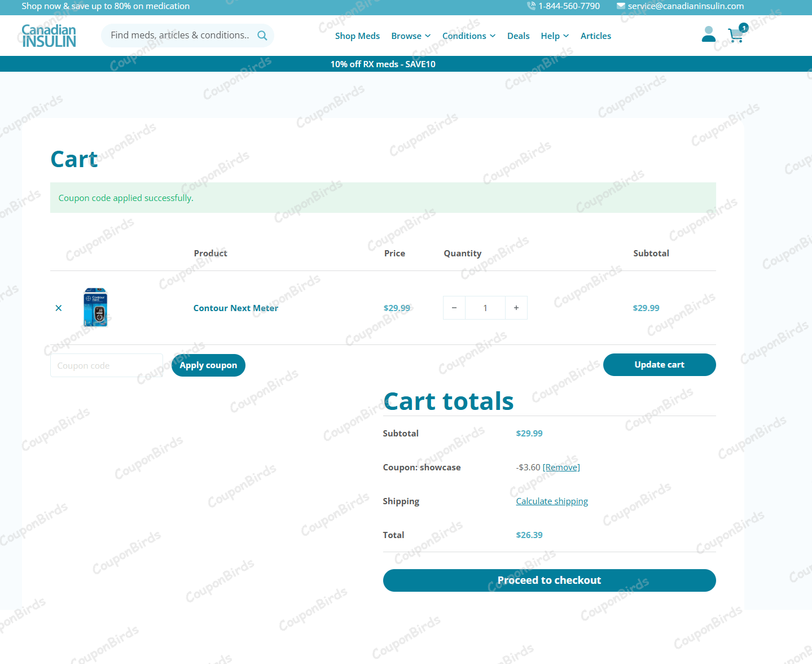Click the Update cart button

pyautogui.click(x=659, y=365)
